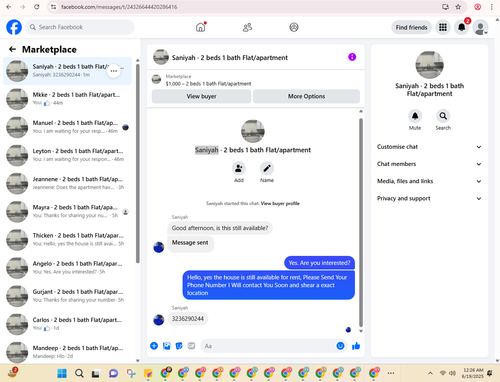Attach a photo with the image icon
Image resolution: width=500 pixels, height=382 pixels.
point(167,346)
